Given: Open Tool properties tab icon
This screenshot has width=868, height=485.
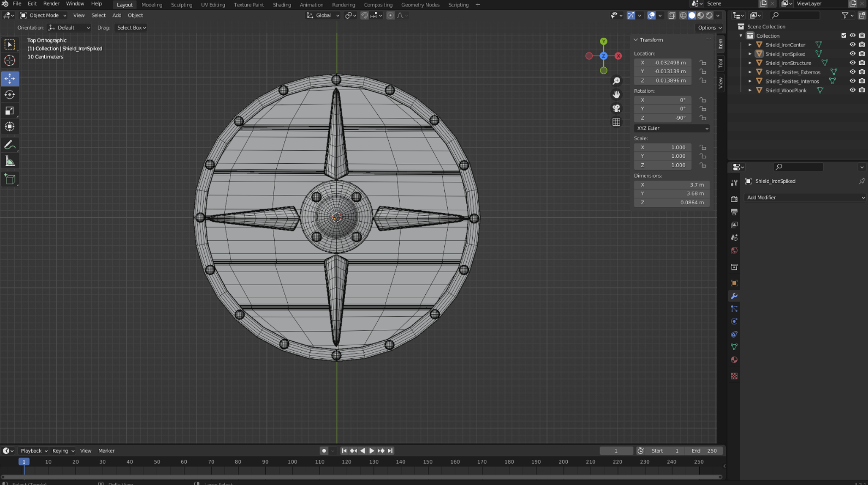Looking at the screenshot, I should click(x=734, y=183).
